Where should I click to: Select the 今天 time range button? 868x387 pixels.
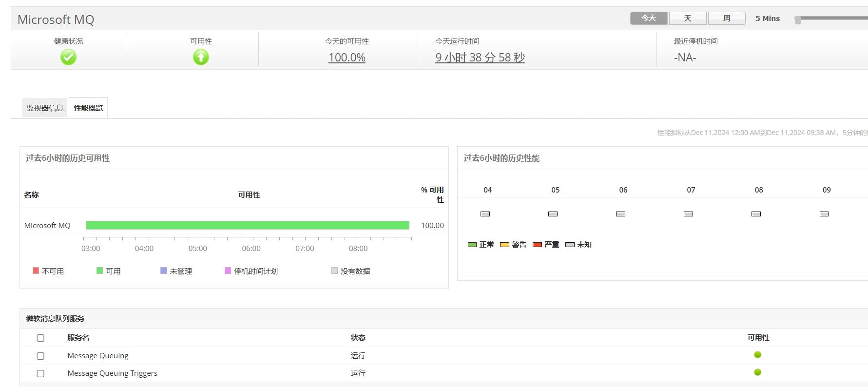coord(649,19)
